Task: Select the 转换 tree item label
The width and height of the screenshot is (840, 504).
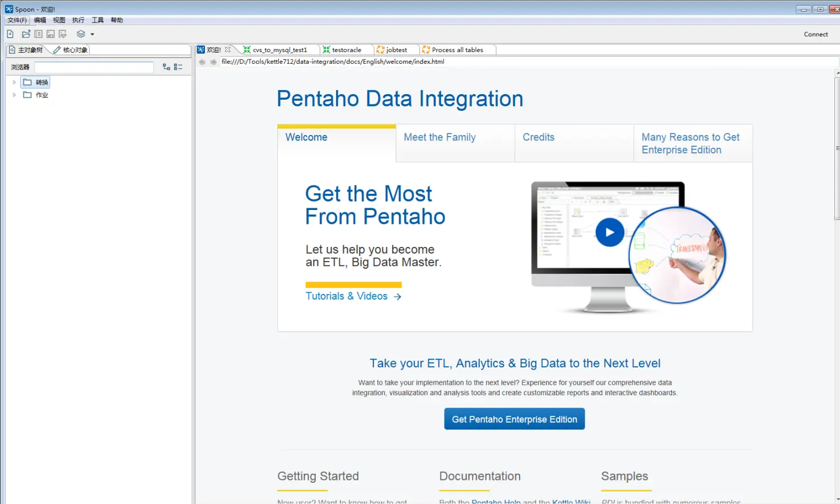Action: [x=42, y=82]
